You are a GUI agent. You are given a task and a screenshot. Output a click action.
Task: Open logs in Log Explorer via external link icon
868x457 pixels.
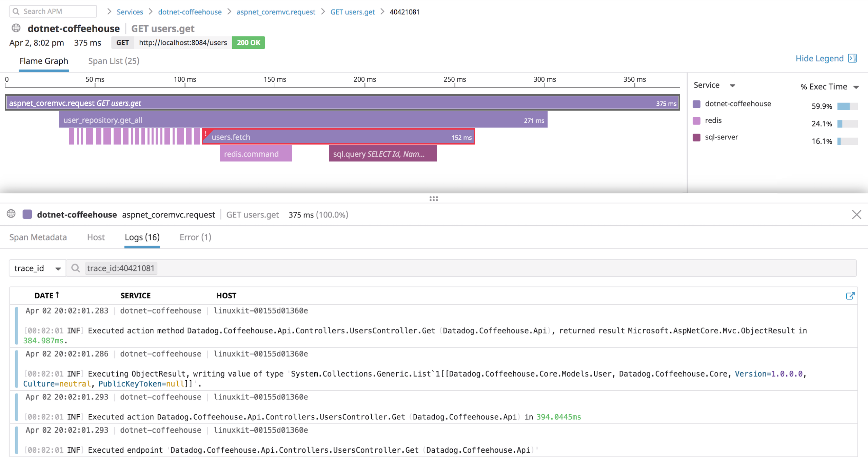[x=851, y=296]
